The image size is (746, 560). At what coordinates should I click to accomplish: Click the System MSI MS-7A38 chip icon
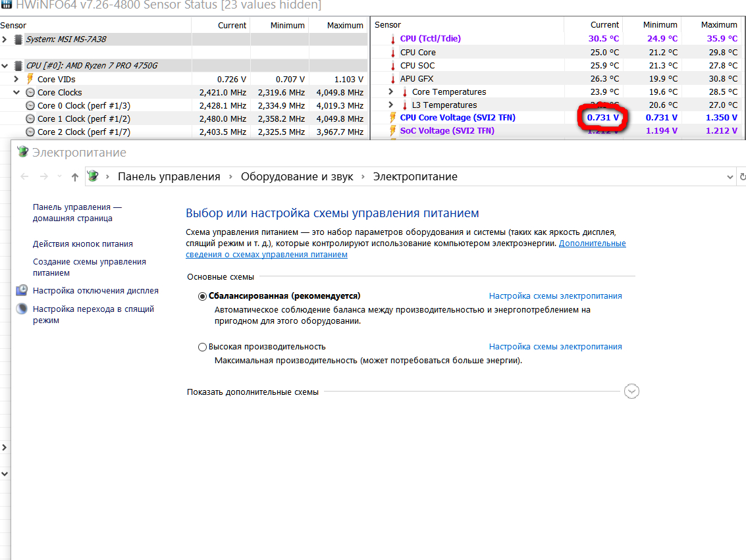tap(18, 39)
